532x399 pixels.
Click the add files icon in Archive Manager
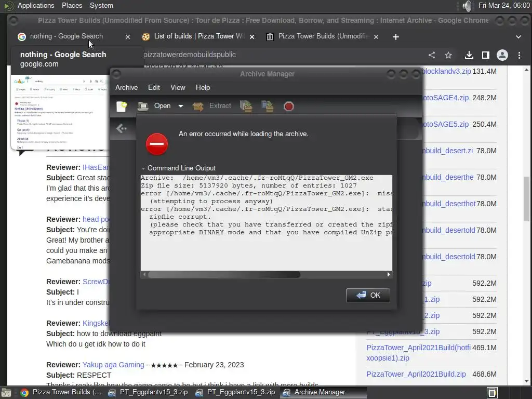[246, 106]
